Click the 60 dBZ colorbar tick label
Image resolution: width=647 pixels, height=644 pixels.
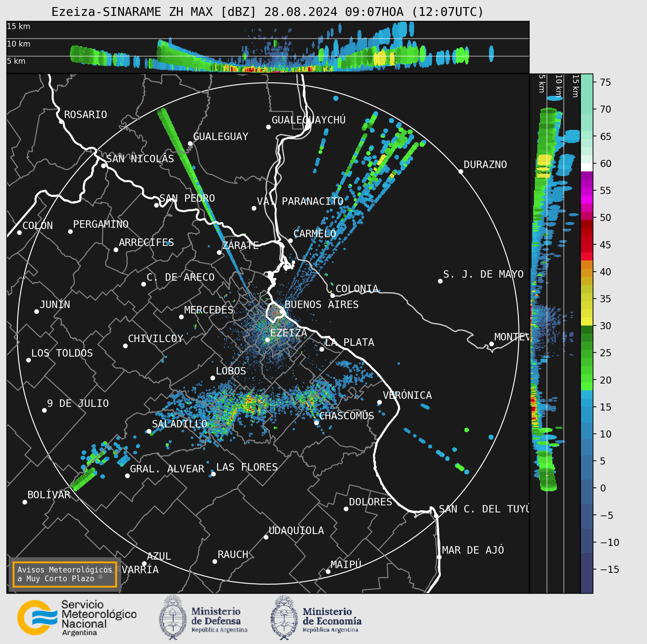[606, 164]
